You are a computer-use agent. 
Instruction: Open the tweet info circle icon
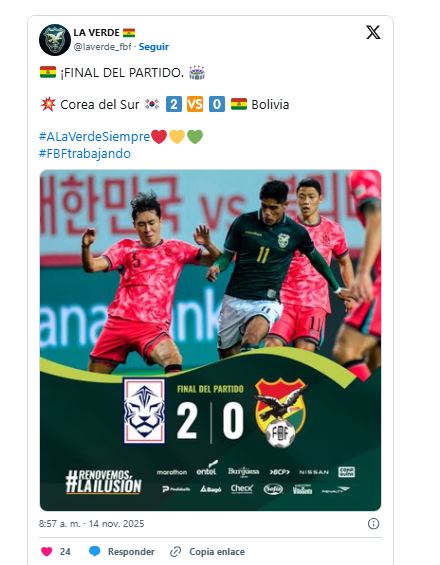[x=373, y=524]
